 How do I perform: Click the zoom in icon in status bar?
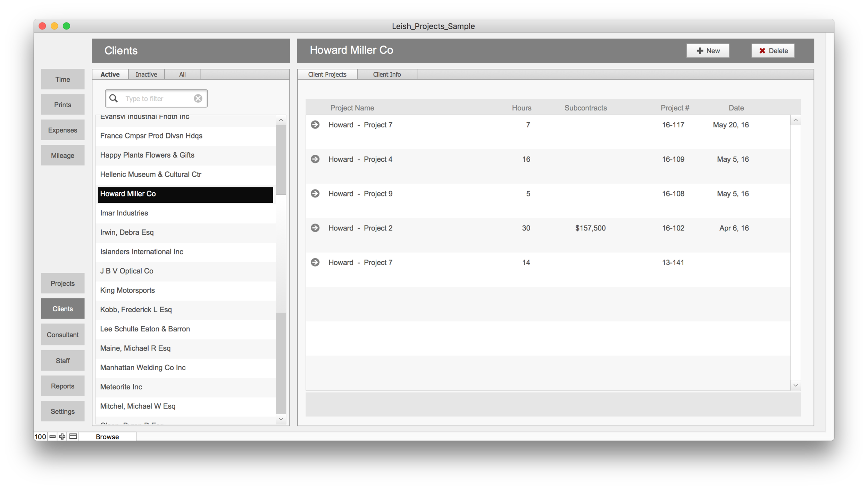(62, 437)
